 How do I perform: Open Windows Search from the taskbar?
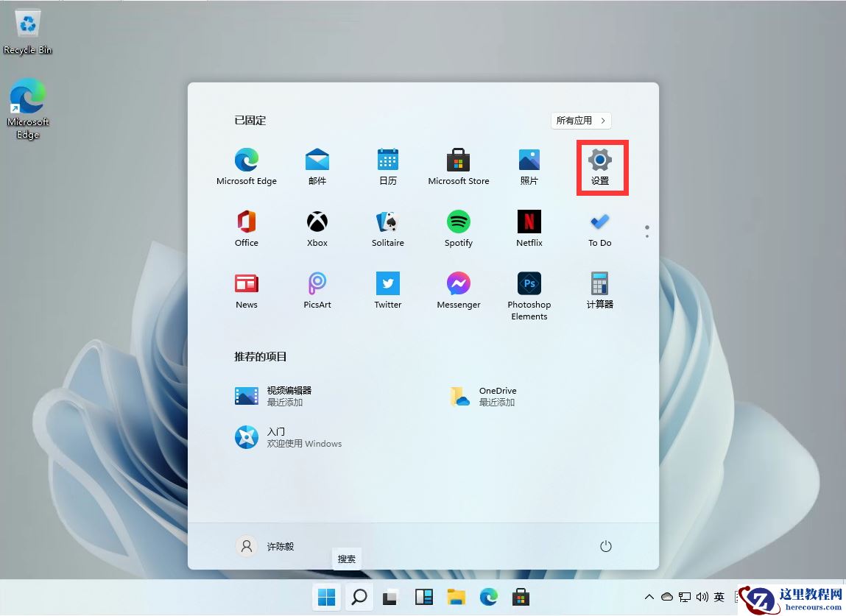[359, 597]
